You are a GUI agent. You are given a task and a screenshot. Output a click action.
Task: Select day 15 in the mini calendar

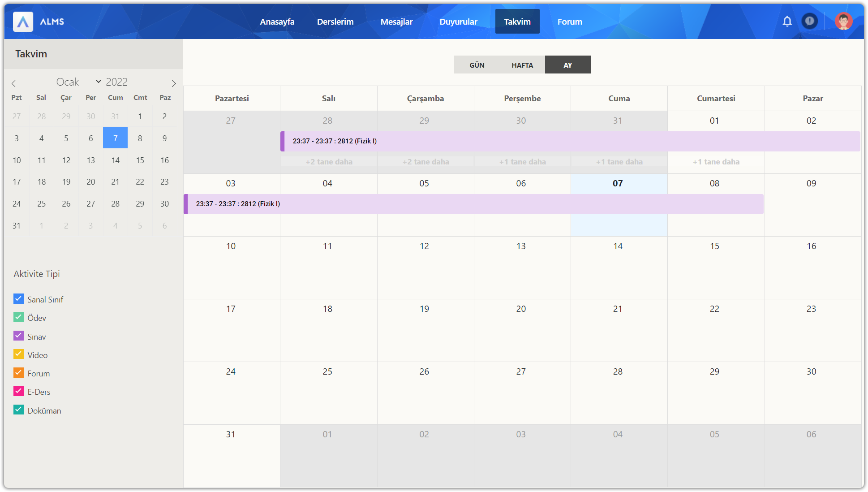pyautogui.click(x=140, y=160)
